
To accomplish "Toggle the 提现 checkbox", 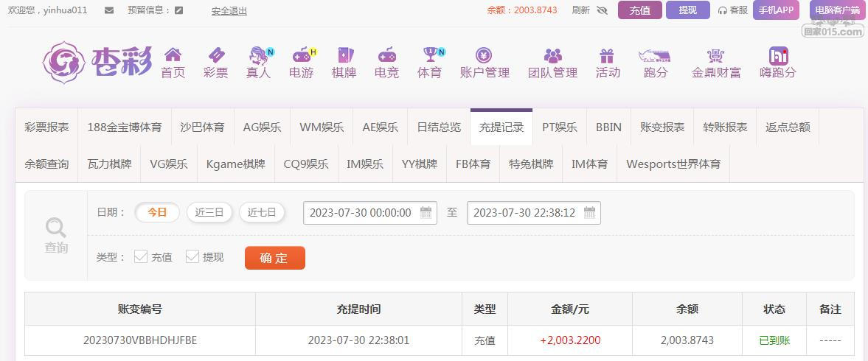I will pos(192,256).
